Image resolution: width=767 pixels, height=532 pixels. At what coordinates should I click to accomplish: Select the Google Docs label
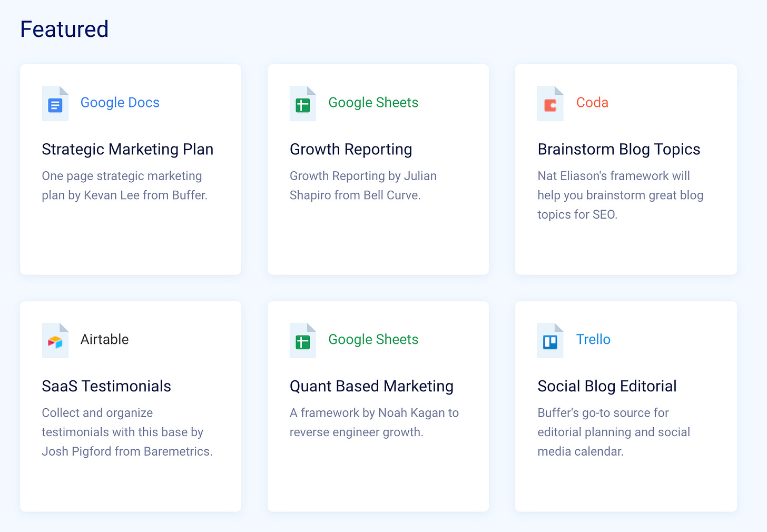[120, 103]
